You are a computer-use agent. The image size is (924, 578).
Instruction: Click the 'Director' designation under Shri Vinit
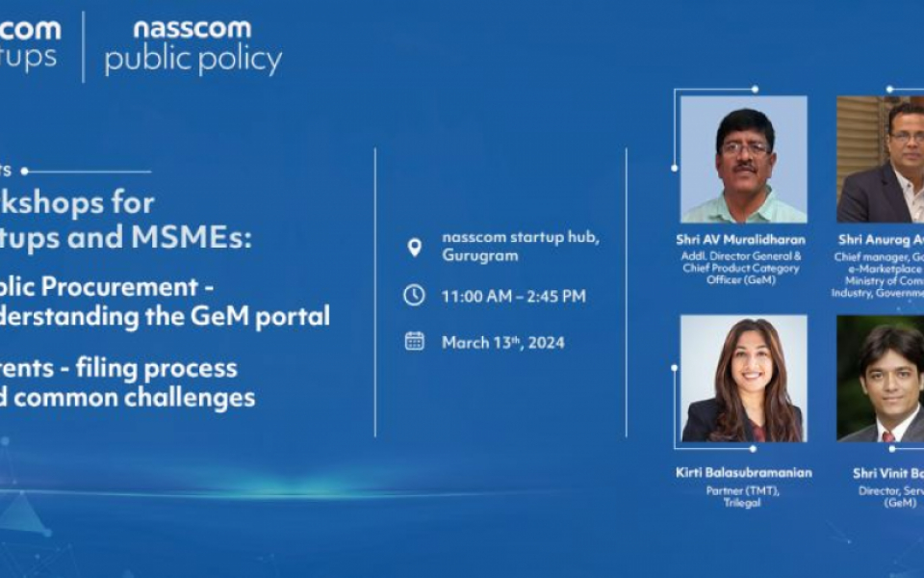click(891, 497)
